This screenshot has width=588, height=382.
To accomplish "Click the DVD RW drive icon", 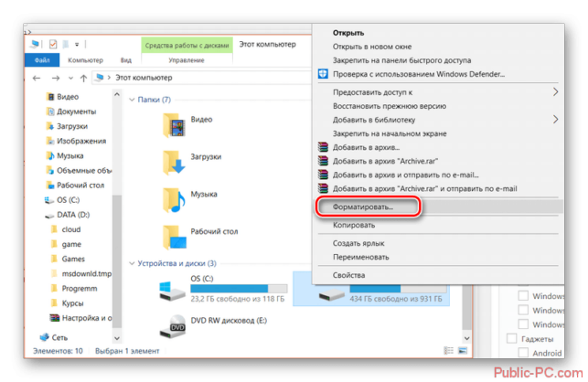I will pos(173,326).
